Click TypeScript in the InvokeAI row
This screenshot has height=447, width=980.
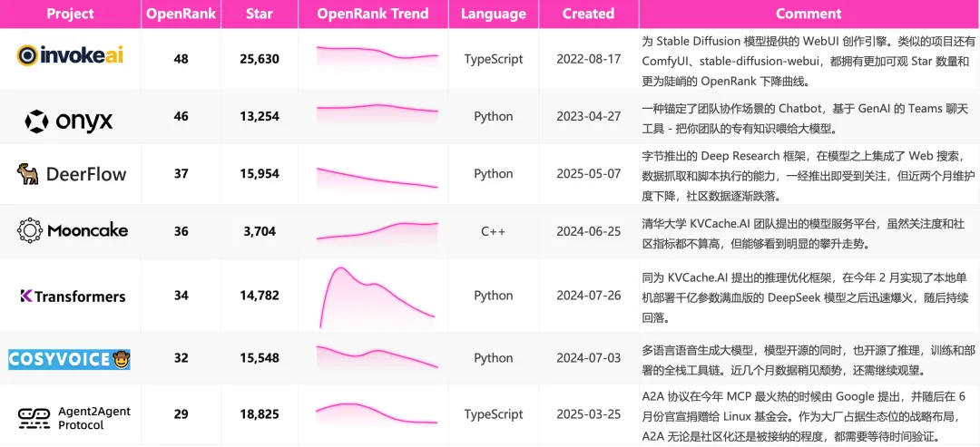coord(494,59)
